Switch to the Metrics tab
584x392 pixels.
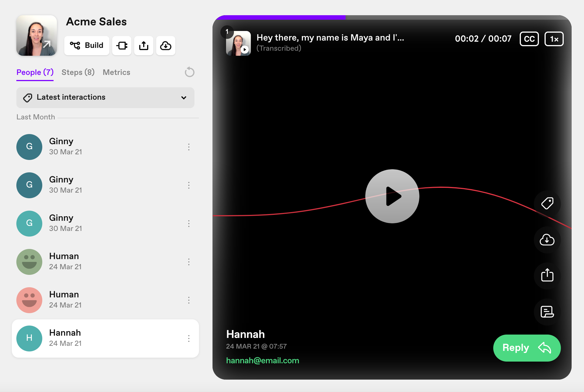(116, 72)
